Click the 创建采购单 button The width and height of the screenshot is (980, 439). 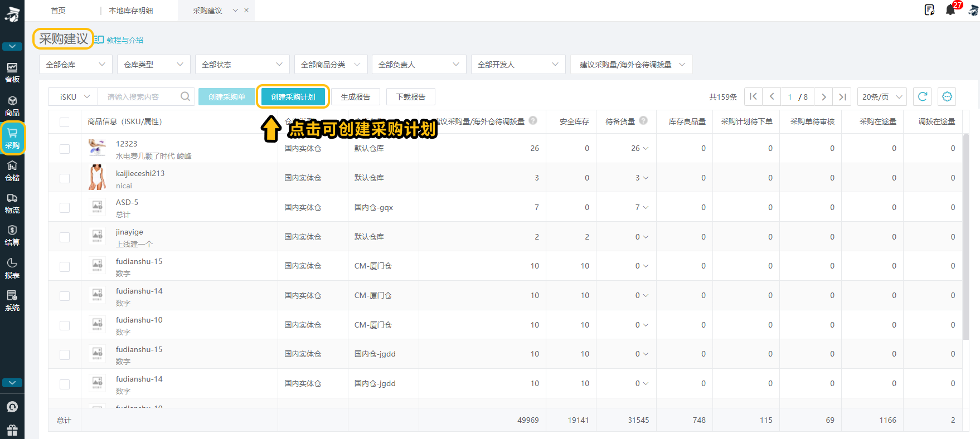coord(227,96)
